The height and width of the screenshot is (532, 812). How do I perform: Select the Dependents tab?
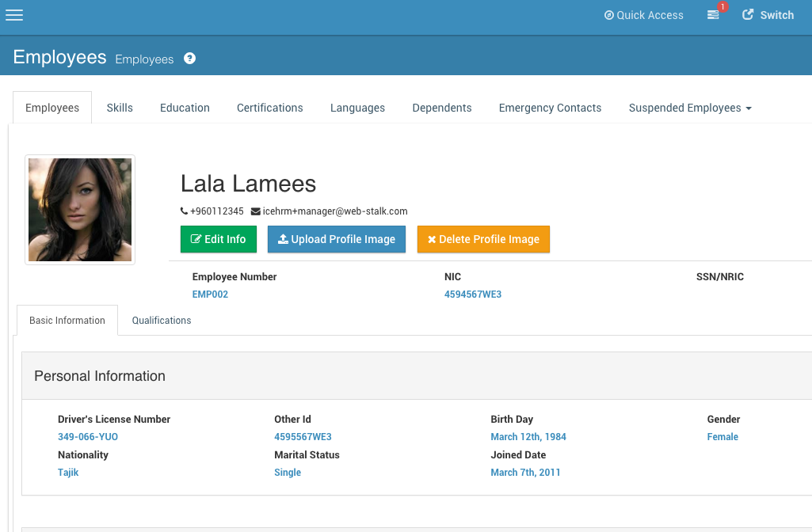pos(441,107)
